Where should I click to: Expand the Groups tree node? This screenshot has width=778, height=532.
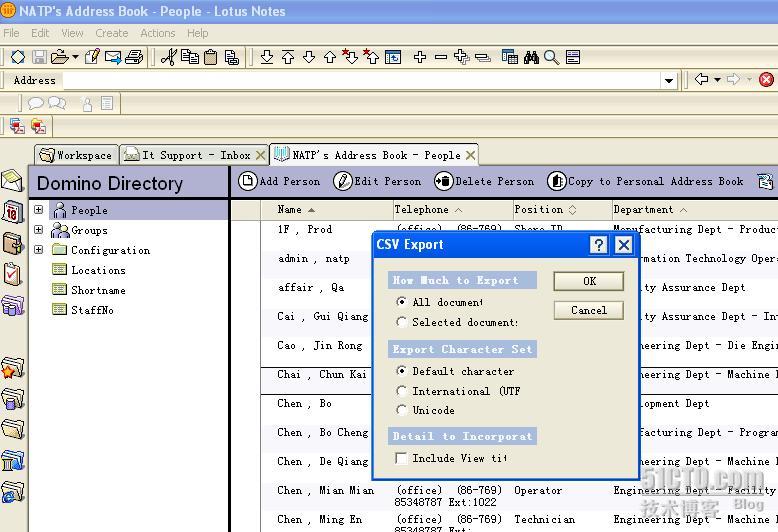[38, 229]
